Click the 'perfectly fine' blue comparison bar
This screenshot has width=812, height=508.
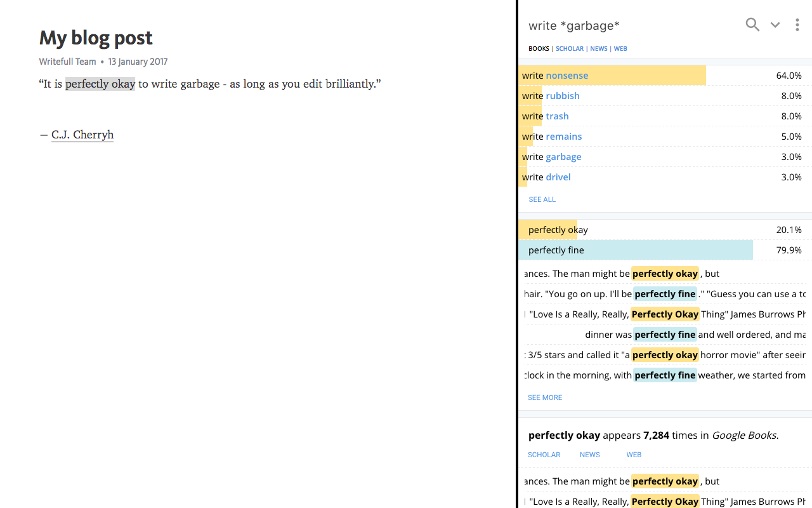[x=636, y=250]
